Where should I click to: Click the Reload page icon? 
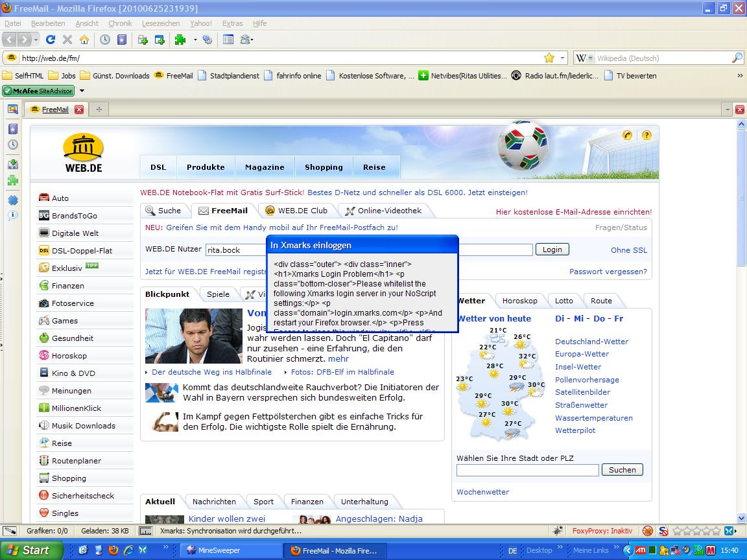(x=51, y=40)
